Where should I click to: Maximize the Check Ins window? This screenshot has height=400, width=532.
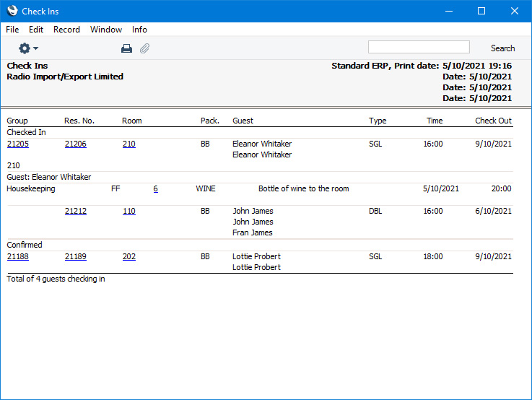click(x=481, y=11)
